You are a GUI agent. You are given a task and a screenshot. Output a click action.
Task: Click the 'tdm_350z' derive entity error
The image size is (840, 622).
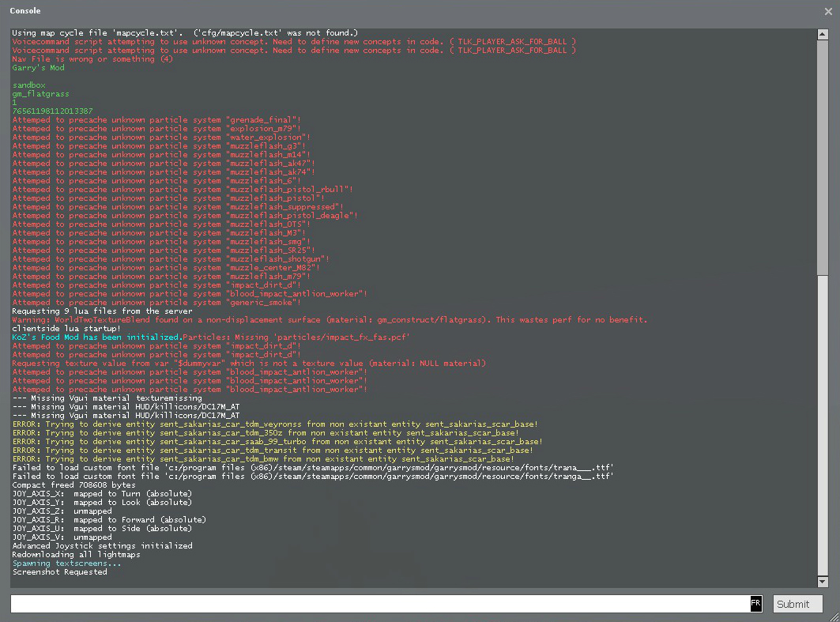tap(266, 433)
